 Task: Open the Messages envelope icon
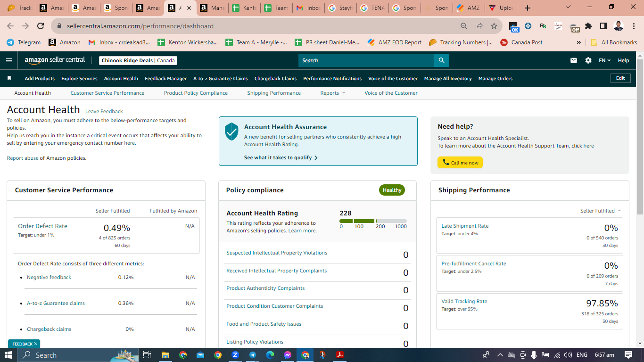tap(574, 60)
